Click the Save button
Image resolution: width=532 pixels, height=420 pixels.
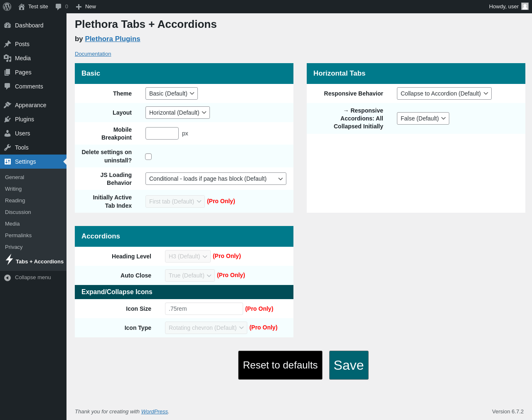[349, 365]
